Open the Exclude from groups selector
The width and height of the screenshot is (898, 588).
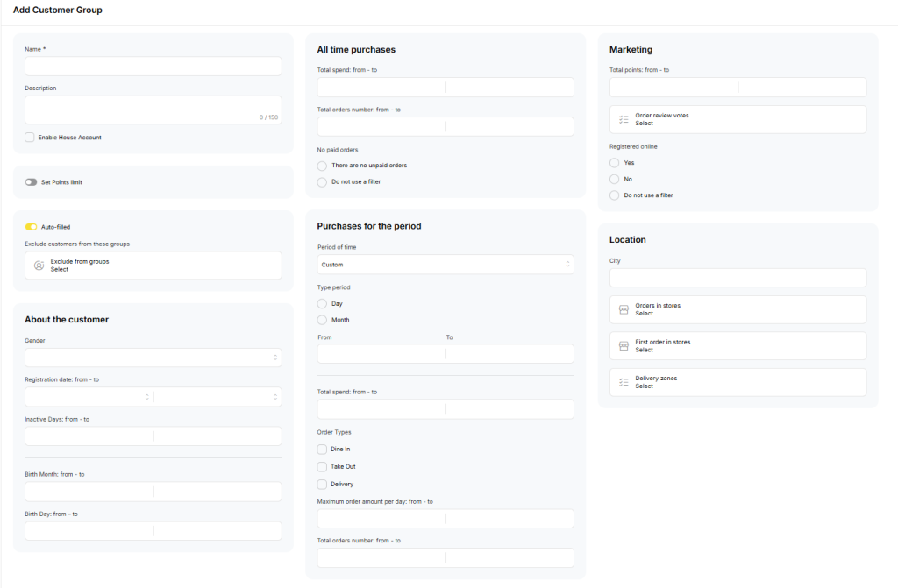(x=153, y=266)
